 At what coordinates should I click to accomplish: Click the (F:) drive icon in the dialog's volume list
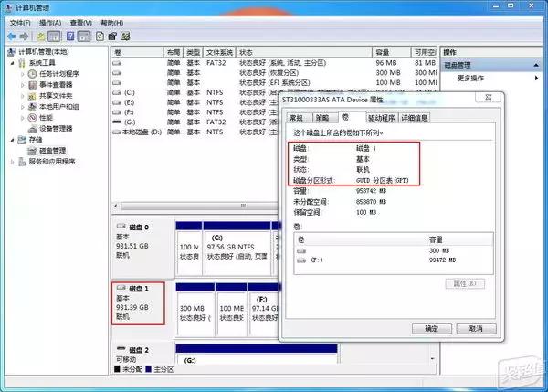tap(301, 260)
